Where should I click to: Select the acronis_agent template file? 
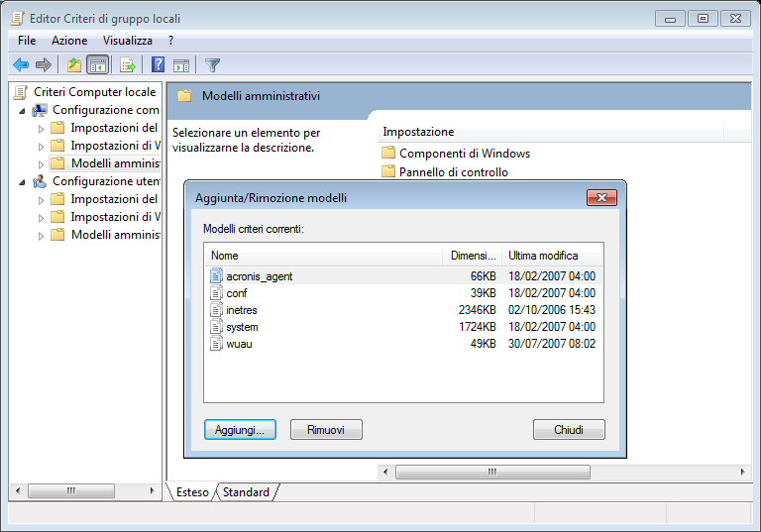[259, 276]
